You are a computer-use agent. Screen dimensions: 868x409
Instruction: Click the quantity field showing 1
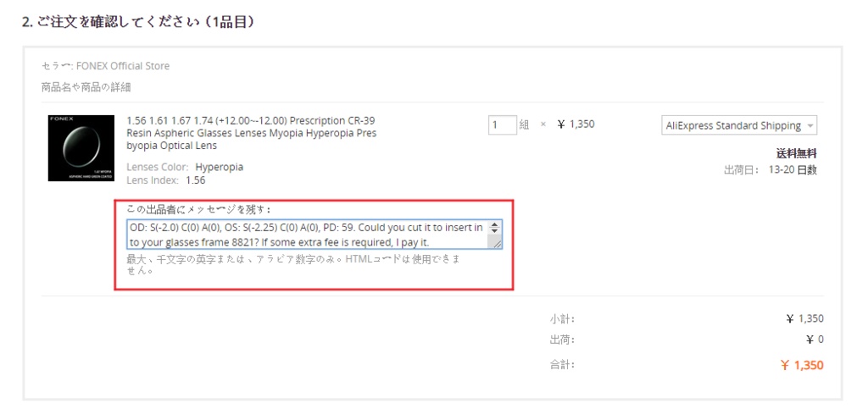click(503, 125)
